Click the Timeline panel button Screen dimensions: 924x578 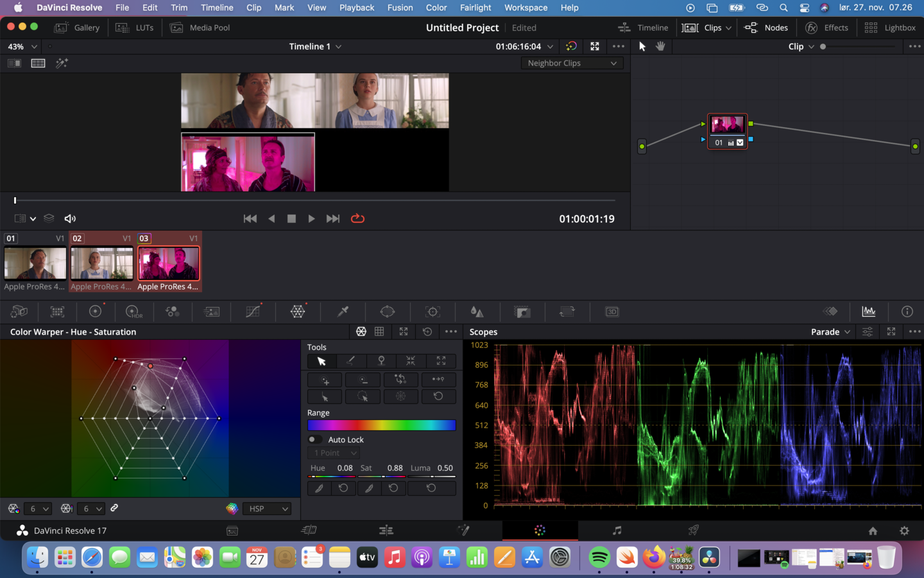(643, 28)
